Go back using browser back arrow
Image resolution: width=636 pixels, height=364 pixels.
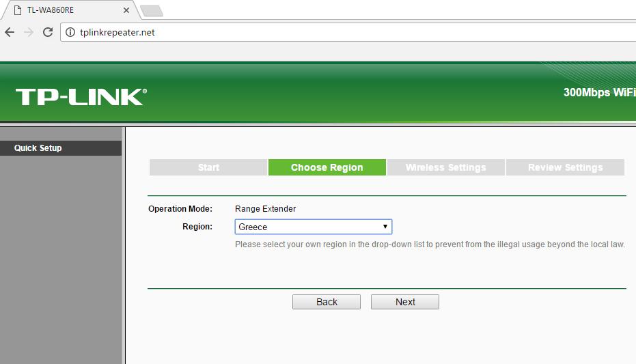coord(10,32)
